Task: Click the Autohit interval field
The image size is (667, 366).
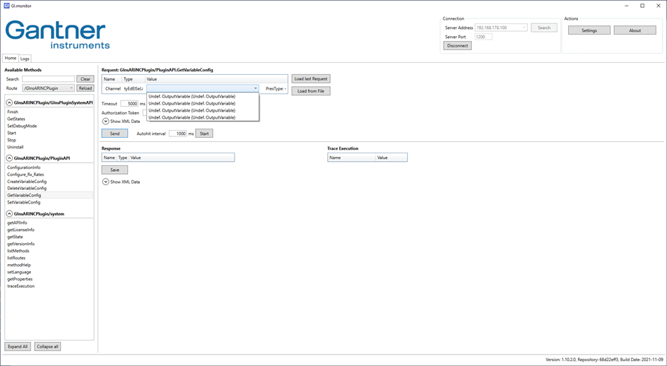Action: (178, 134)
